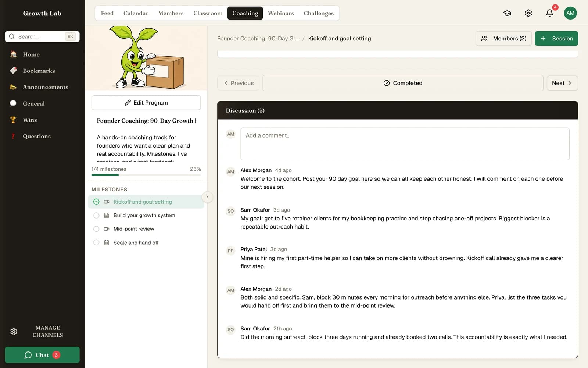Open the graduation cap icon in header
This screenshot has width=588, height=368.
(x=507, y=13)
